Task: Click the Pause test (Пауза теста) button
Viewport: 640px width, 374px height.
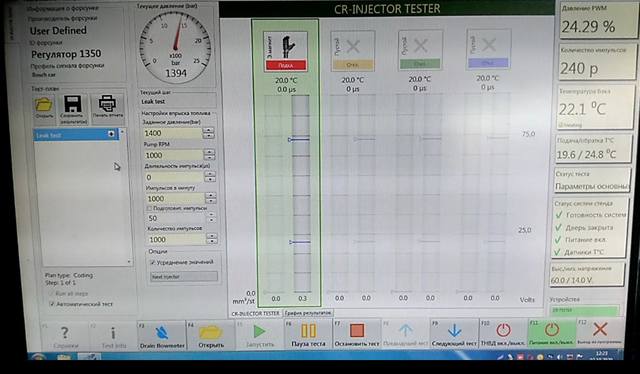Action: pyautogui.click(x=309, y=334)
